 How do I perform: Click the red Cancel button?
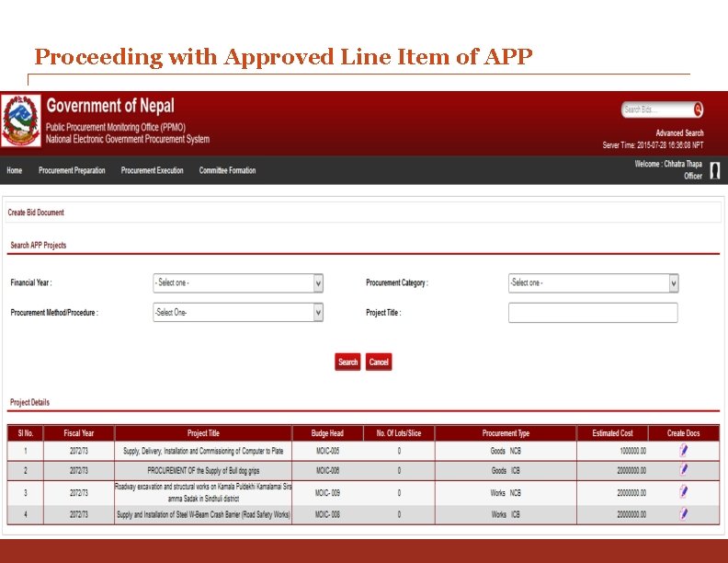point(379,362)
